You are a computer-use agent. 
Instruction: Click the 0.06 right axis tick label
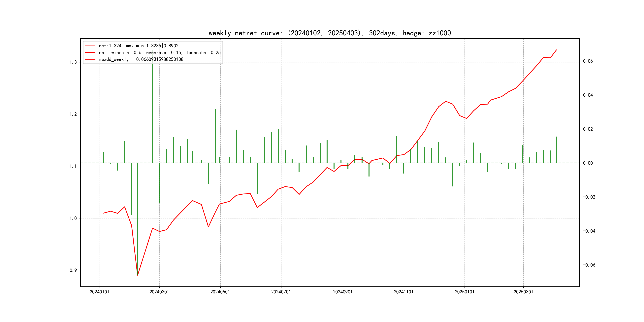[588, 61]
